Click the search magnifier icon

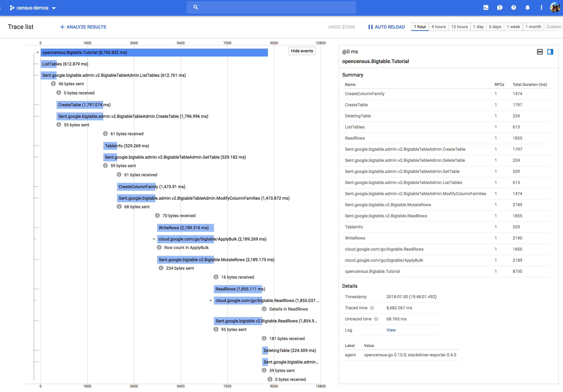pos(196,7)
